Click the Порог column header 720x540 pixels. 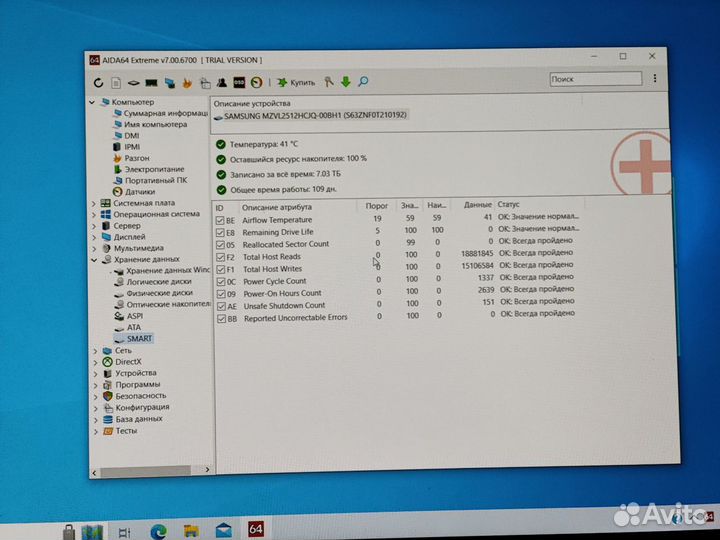click(x=377, y=206)
